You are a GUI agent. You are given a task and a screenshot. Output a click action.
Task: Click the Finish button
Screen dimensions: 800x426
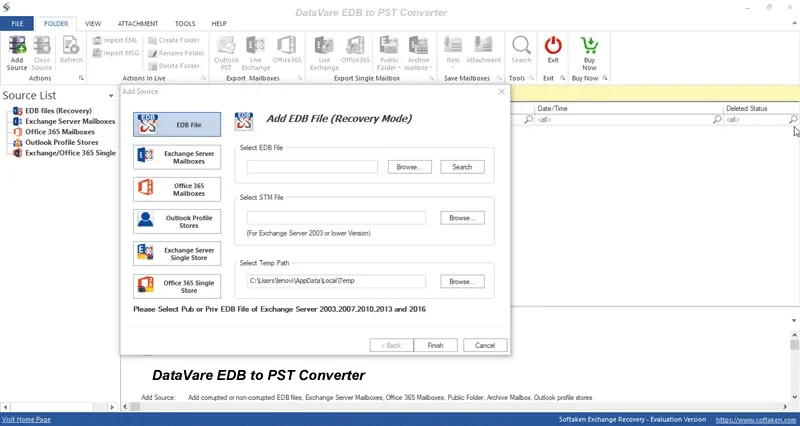tap(435, 345)
